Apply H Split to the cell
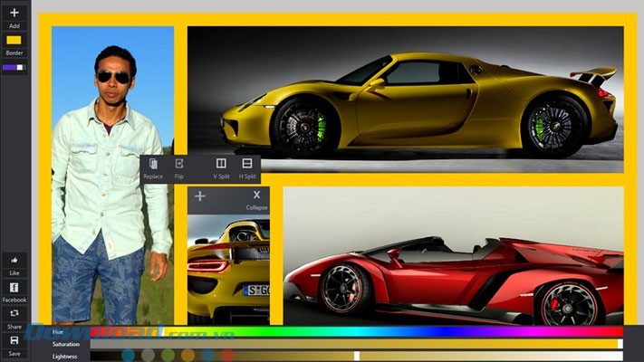Screen dimensions: 644x362 pos(247,164)
